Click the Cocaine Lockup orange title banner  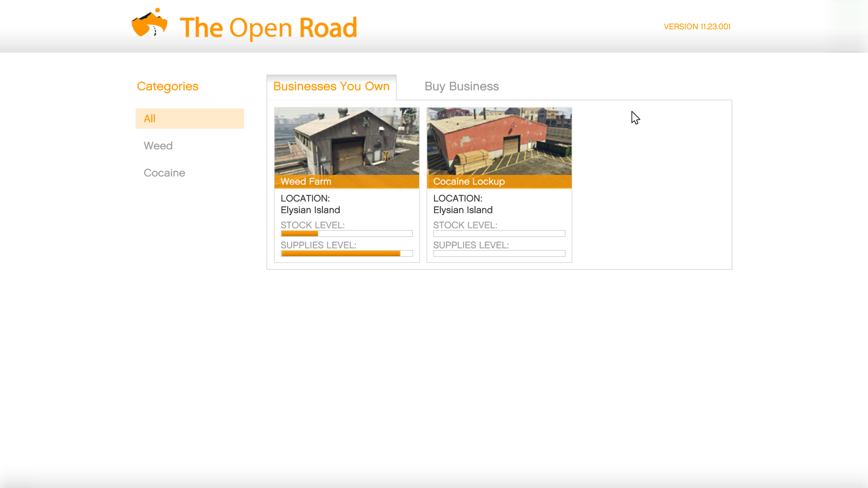[499, 182]
